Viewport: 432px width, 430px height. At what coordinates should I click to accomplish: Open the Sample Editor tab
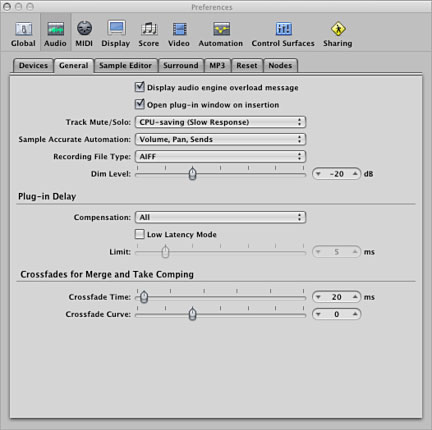(125, 65)
